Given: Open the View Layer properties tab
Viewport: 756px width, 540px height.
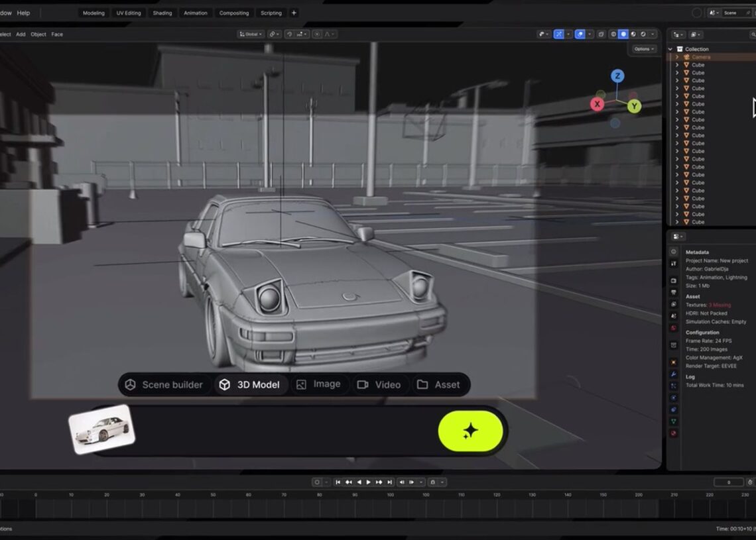Looking at the screenshot, I should 674,304.
